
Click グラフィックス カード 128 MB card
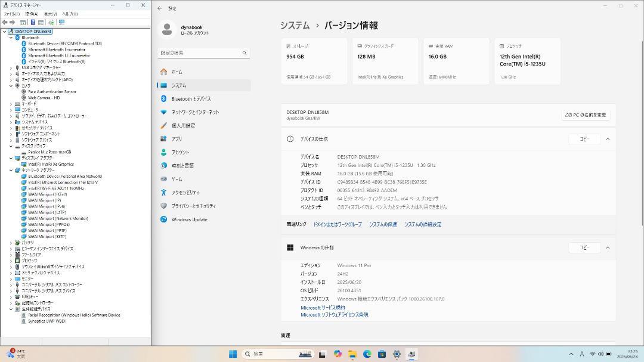385,61
